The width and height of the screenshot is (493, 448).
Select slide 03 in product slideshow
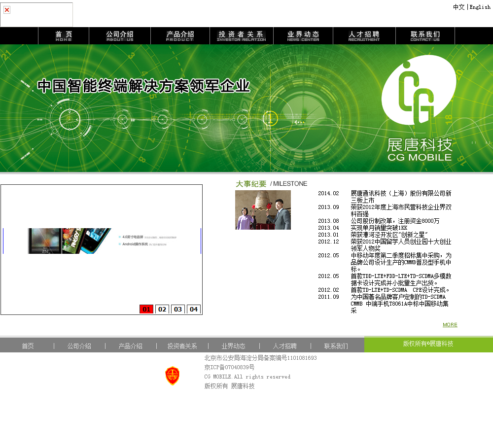click(178, 309)
